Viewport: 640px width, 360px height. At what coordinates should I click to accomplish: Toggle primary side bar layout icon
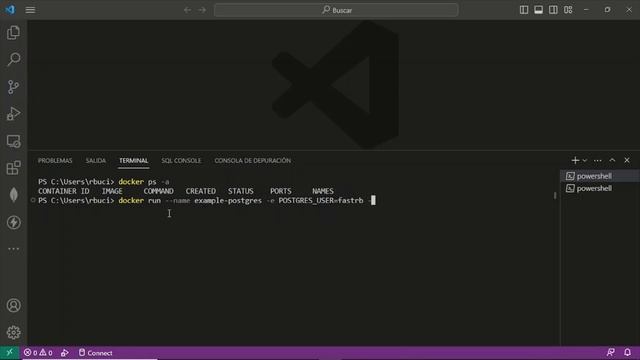point(524,10)
